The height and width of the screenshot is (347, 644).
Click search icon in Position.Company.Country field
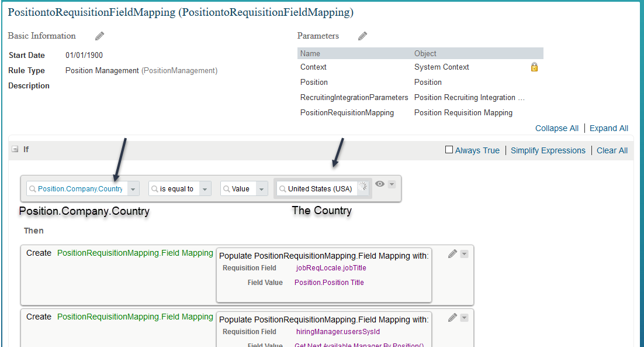coord(33,188)
